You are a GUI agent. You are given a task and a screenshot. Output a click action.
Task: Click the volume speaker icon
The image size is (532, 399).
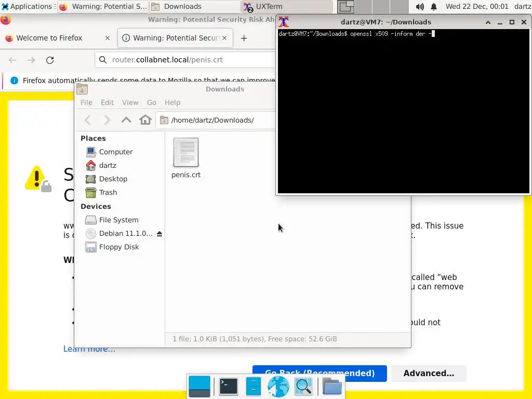420,6
